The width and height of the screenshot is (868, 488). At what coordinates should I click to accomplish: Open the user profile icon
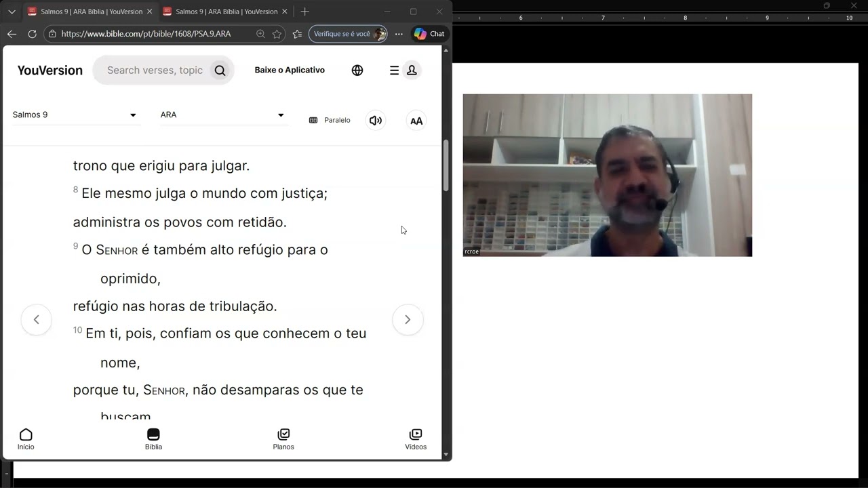pos(412,70)
